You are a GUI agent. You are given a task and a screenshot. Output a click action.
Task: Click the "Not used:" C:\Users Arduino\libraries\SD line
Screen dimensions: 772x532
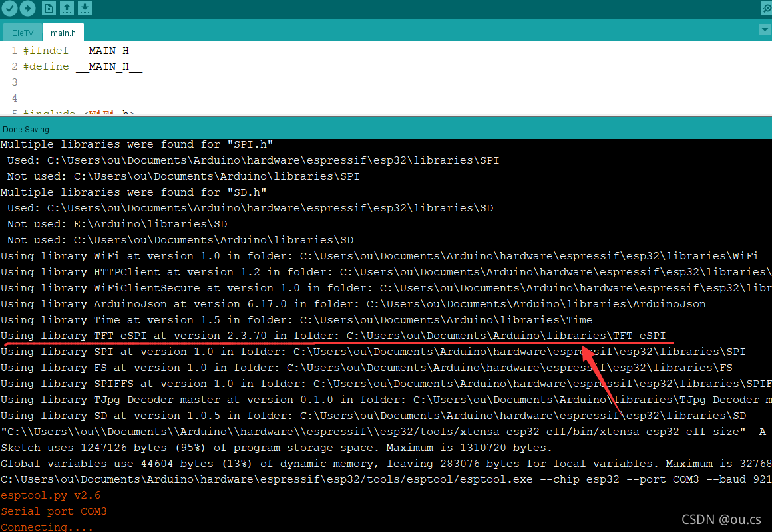(180, 240)
